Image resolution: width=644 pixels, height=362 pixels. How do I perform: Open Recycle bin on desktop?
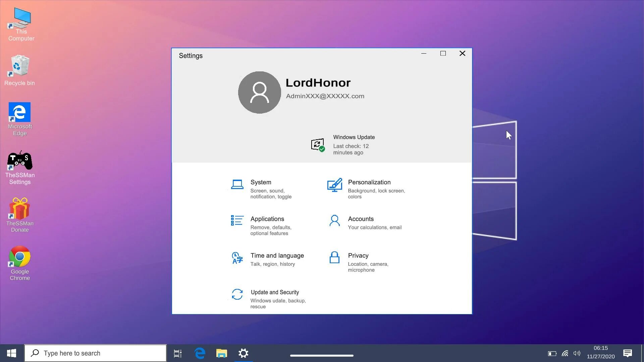(20, 66)
